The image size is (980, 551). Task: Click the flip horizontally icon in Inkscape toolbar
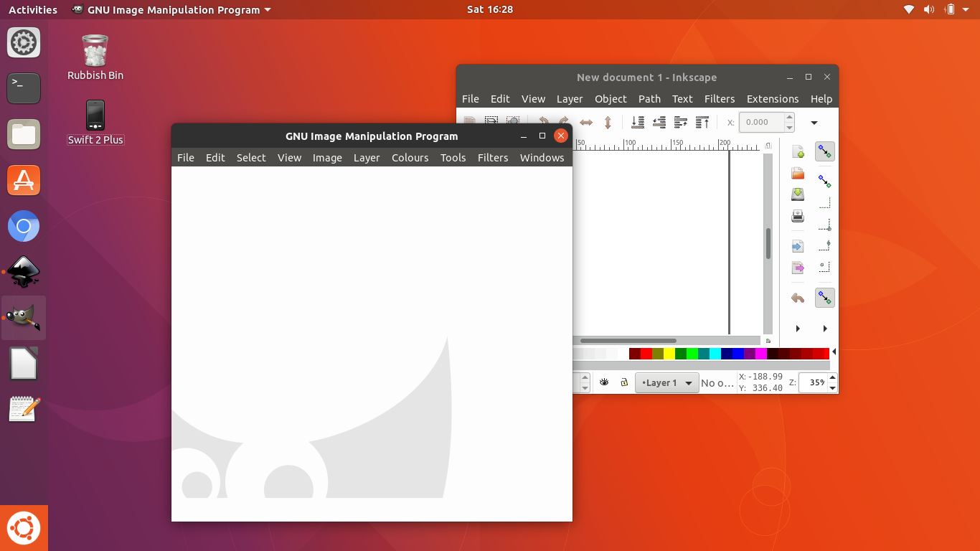tap(586, 123)
